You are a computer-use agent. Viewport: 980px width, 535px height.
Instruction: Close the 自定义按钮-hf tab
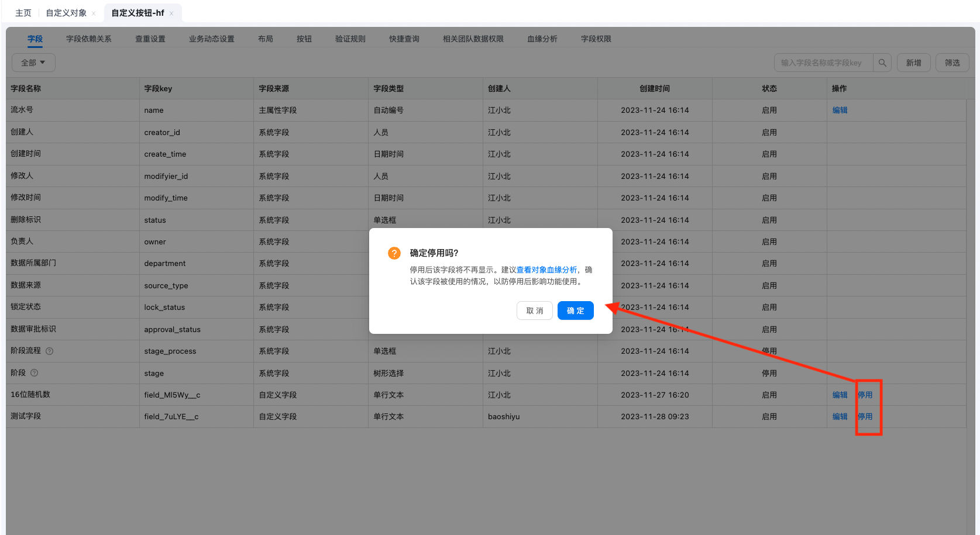[171, 13]
